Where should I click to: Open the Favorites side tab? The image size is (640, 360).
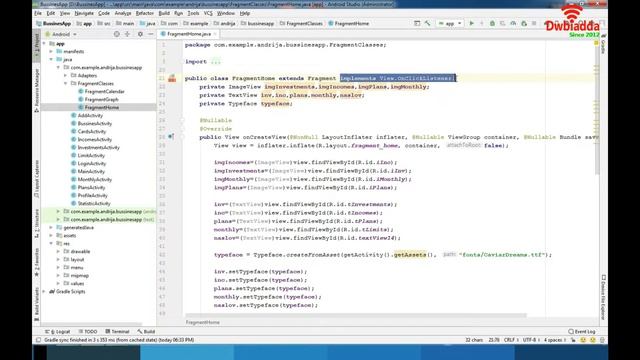tap(37, 262)
